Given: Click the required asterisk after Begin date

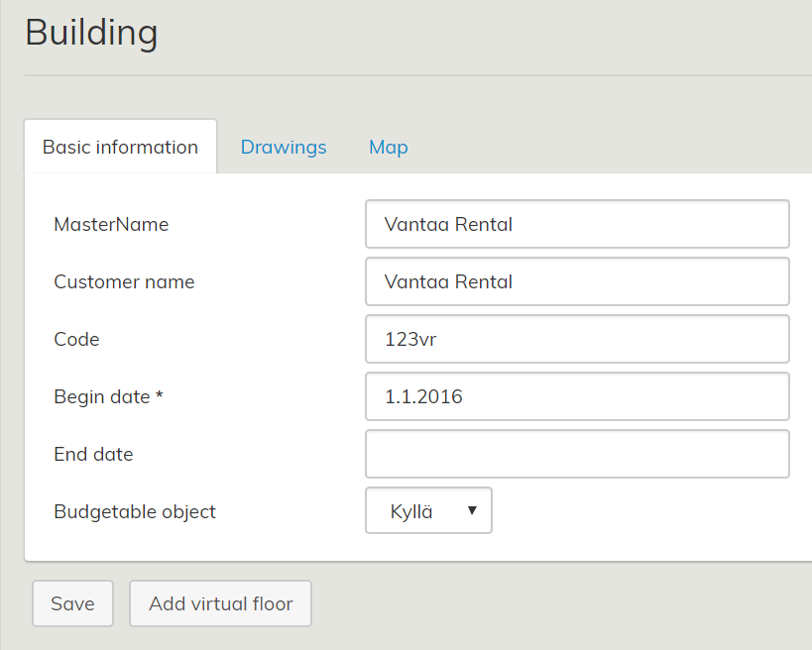Looking at the screenshot, I should [x=159, y=395].
